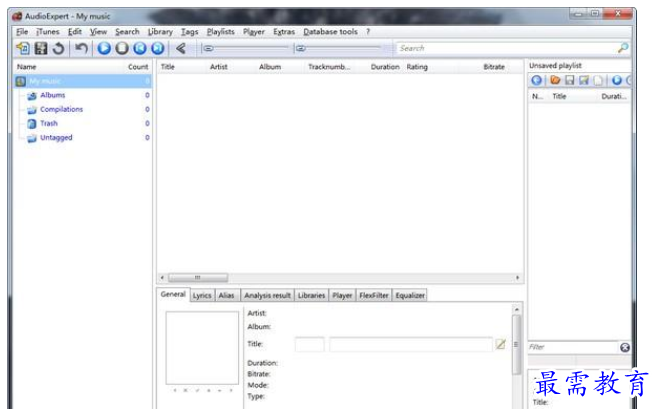
Task: Open the File menu
Action: point(22,32)
